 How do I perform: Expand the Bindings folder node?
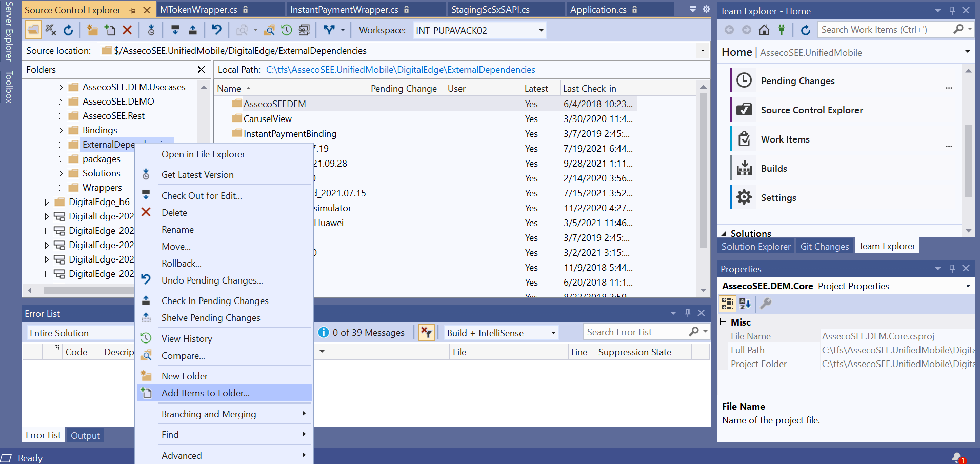(x=60, y=130)
